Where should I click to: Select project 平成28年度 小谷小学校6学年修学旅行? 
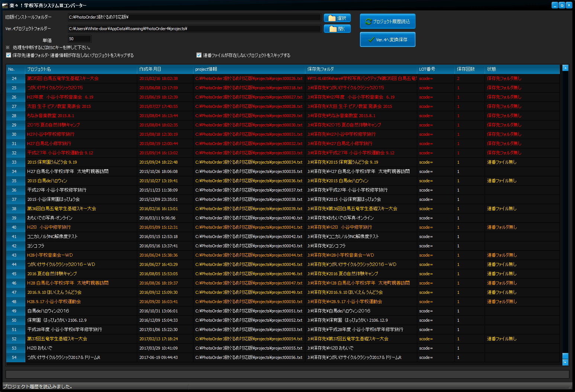64,330
